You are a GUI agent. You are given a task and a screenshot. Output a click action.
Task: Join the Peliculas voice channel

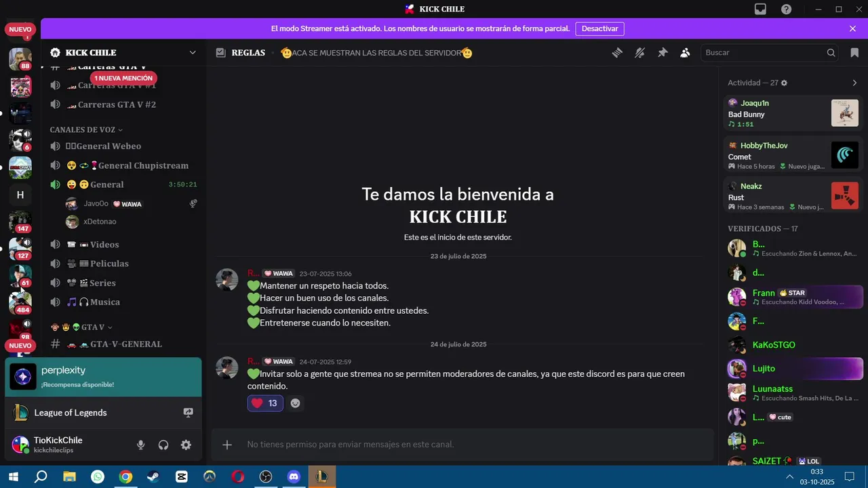[x=123, y=264]
